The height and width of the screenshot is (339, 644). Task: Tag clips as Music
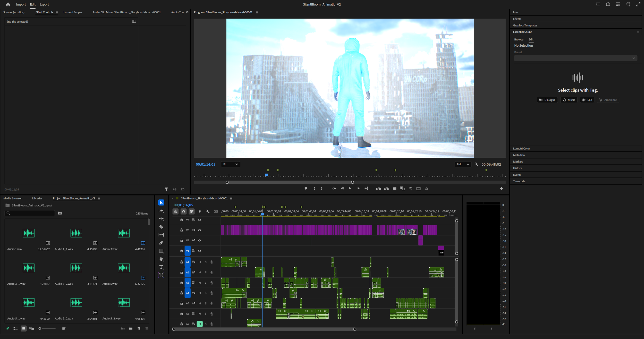pos(569,100)
